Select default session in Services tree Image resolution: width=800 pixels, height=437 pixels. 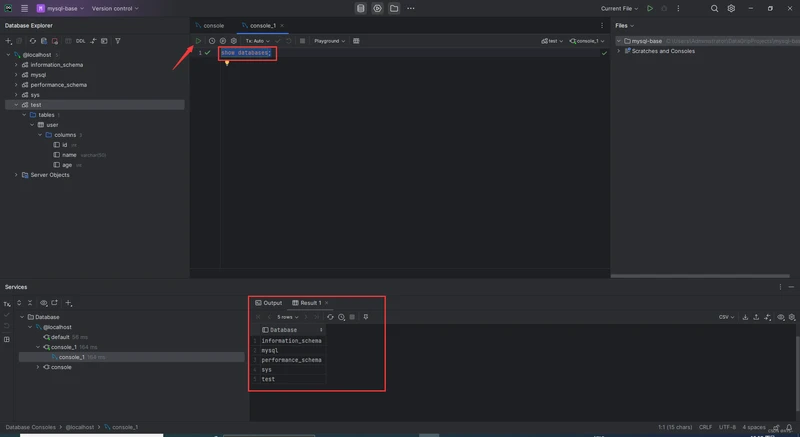pyautogui.click(x=60, y=337)
